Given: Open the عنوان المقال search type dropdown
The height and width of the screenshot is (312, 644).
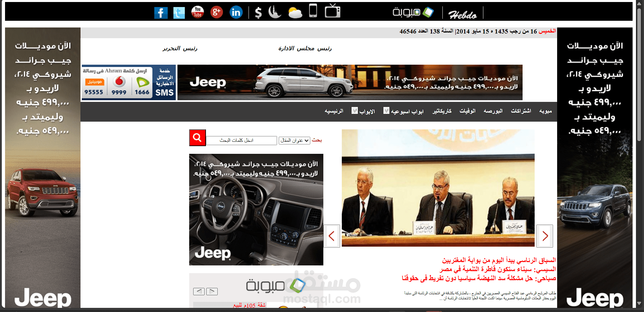Looking at the screenshot, I should (294, 140).
